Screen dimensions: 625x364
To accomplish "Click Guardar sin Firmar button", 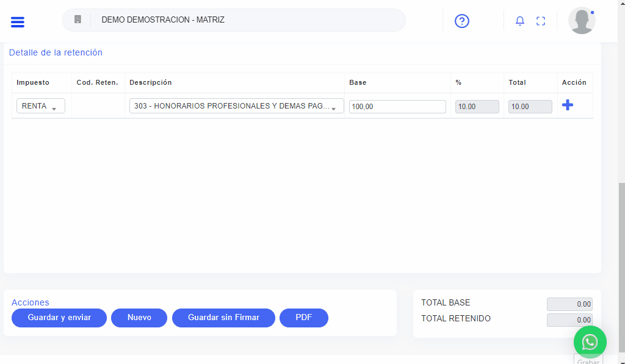I will (223, 318).
